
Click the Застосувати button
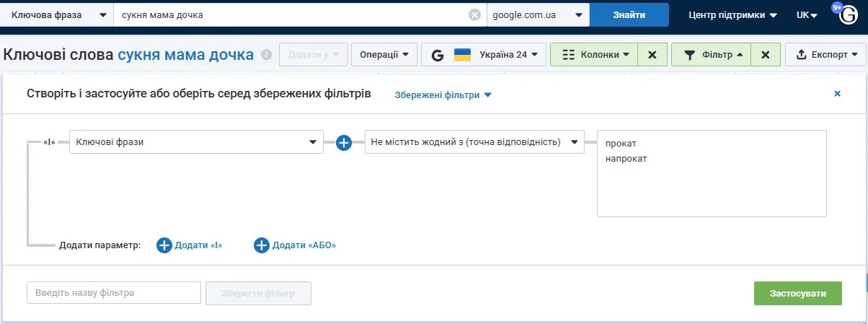pos(797,294)
